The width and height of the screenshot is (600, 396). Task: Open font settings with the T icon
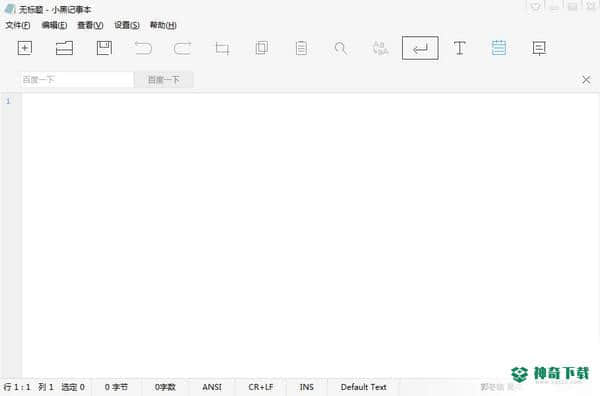click(460, 48)
